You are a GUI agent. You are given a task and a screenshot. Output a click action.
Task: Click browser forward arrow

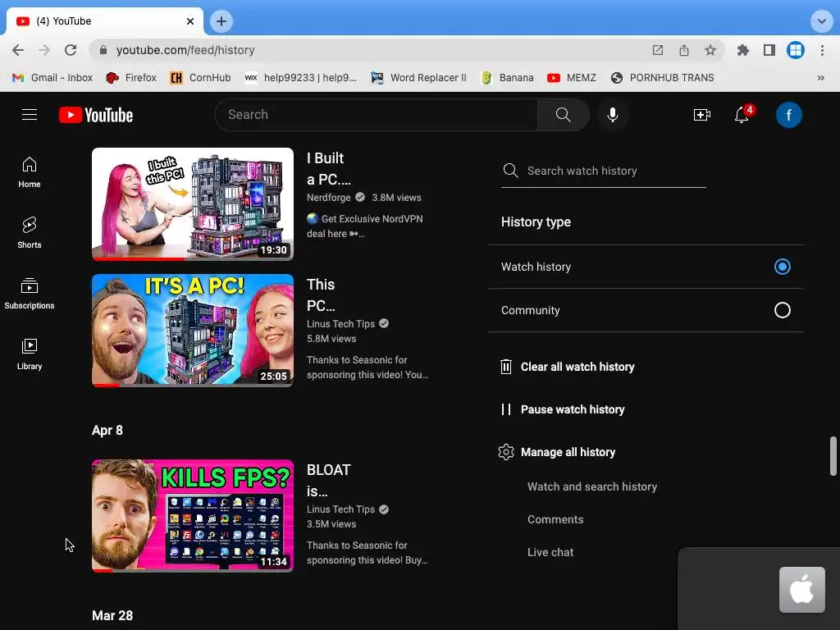point(44,50)
